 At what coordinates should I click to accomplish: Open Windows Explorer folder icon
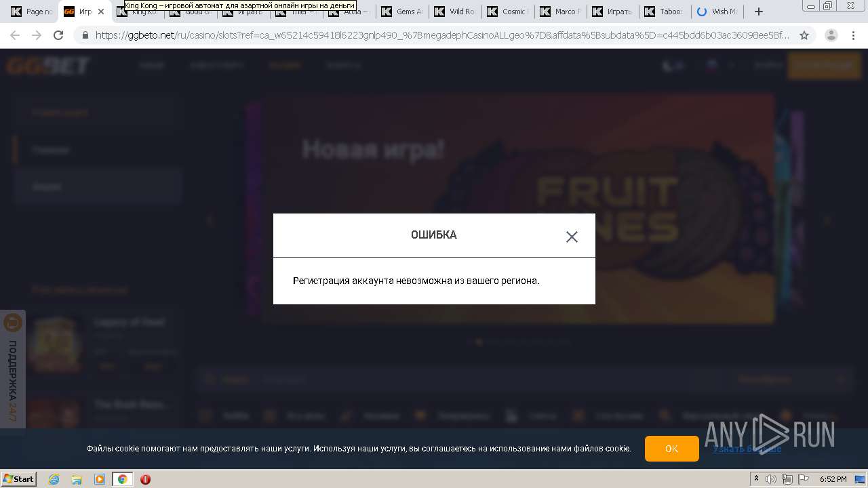(x=77, y=479)
